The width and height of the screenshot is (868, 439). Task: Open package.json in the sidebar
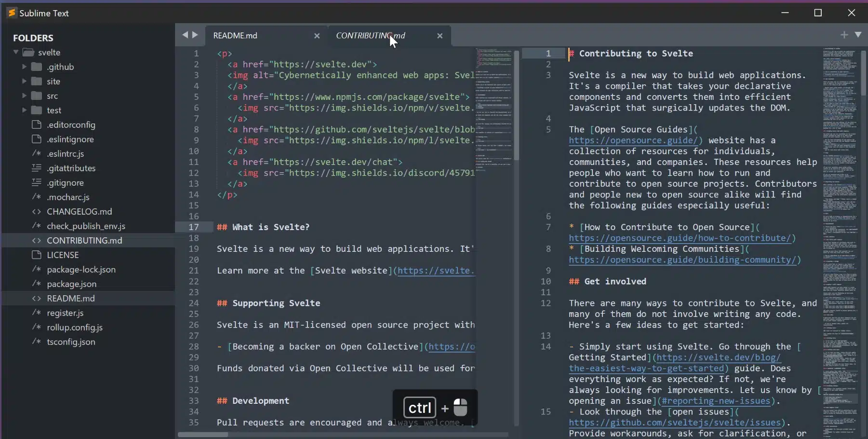pos(71,284)
